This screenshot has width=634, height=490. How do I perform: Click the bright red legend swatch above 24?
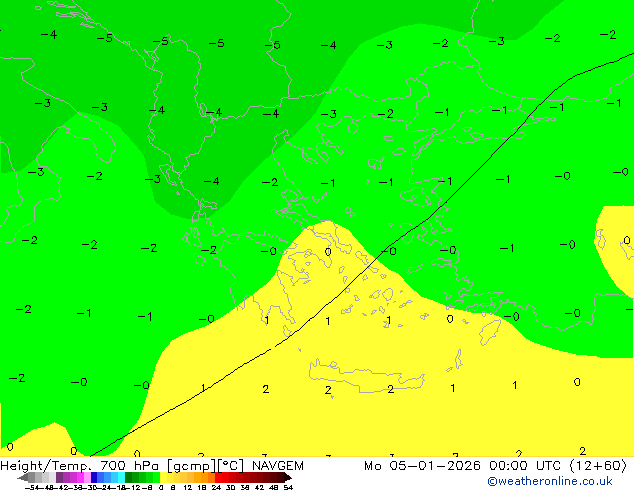(219, 477)
